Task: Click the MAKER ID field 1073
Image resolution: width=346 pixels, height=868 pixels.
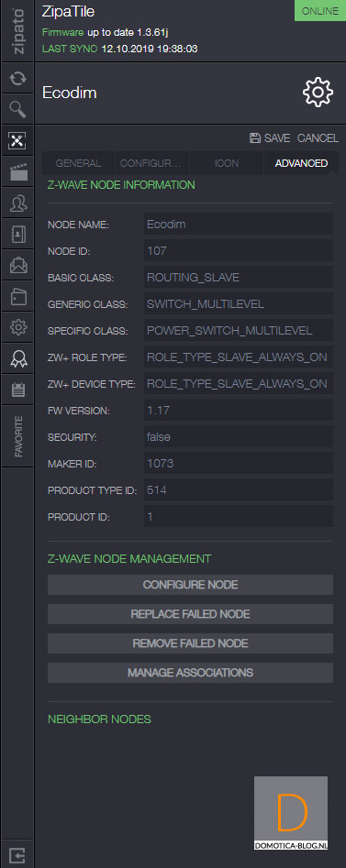Action: 239,464
